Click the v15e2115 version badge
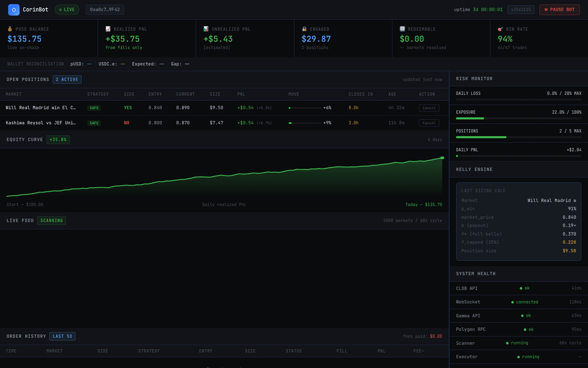This screenshot has height=368, width=588. (x=521, y=9)
